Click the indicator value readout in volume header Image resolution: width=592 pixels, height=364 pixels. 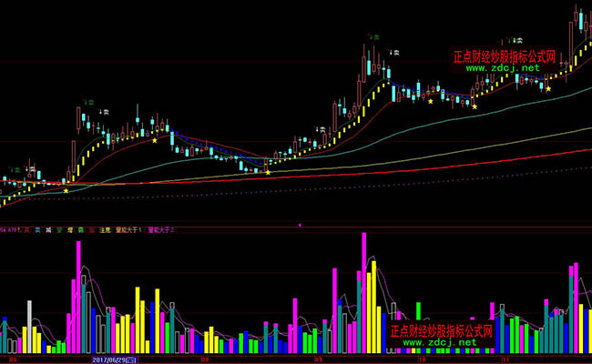[12, 231]
